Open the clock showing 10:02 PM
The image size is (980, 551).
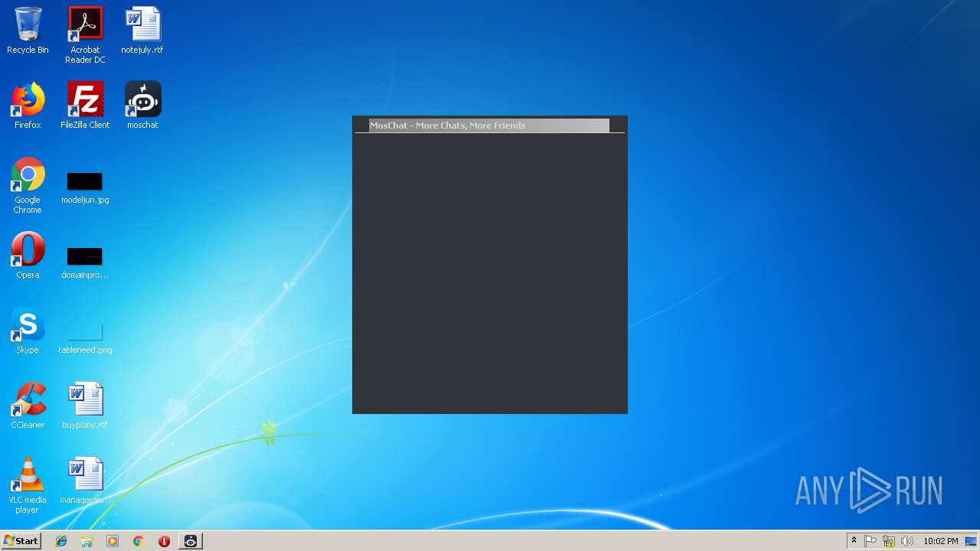pos(940,541)
